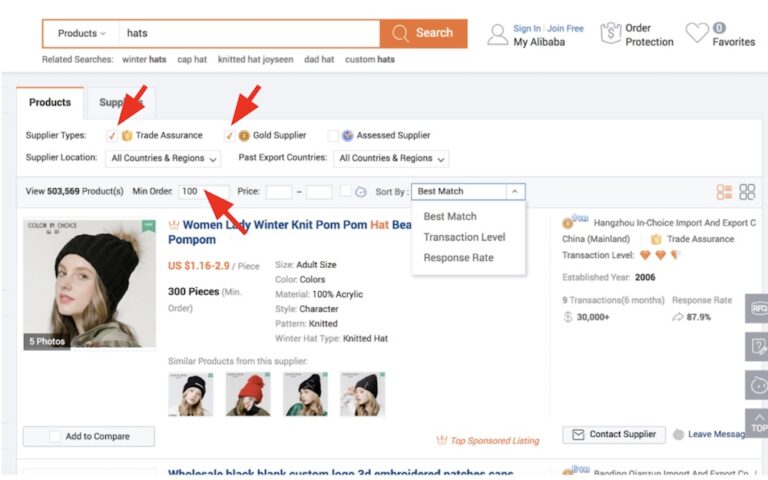Open fourth similar product thumbnail
Screen dimensions: 768x480
click(362, 394)
